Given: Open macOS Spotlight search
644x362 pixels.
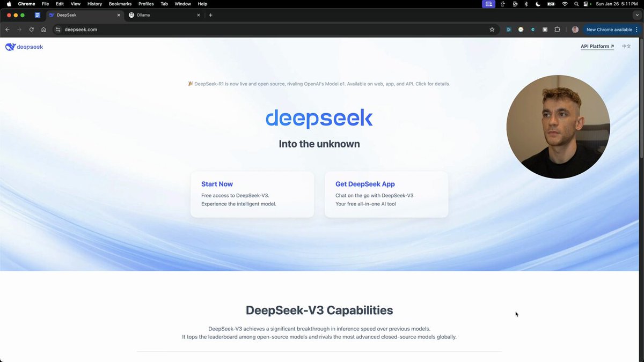Looking at the screenshot, I should (x=576, y=4).
